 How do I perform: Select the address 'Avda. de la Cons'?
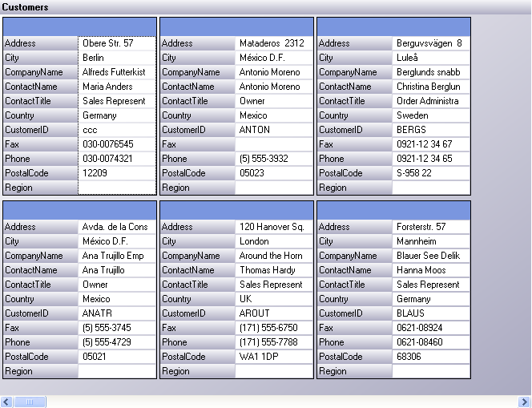(x=117, y=227)
